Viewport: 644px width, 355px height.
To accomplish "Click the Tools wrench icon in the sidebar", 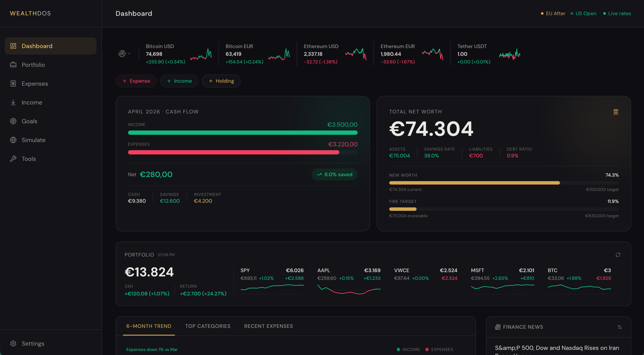I will click(x=13, y=159).
